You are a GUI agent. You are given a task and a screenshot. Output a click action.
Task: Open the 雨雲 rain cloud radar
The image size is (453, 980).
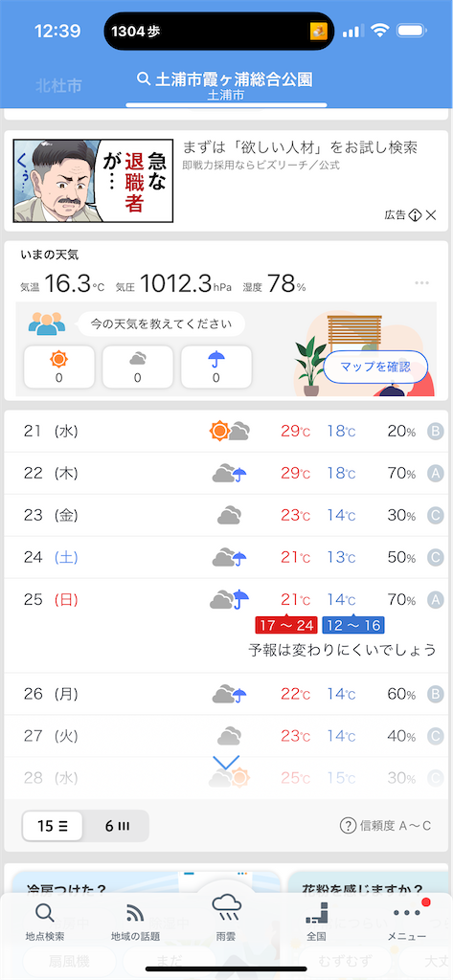coord(226,916)
